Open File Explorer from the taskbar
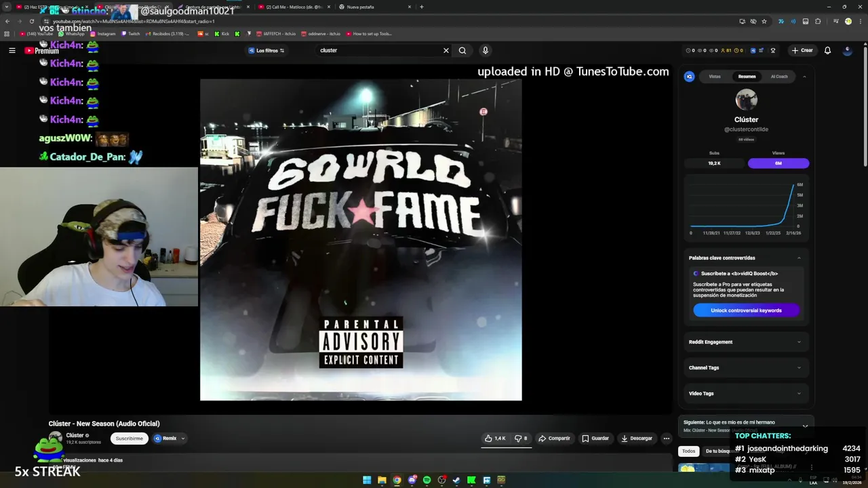Screen dimensions: 868x488 382,480
